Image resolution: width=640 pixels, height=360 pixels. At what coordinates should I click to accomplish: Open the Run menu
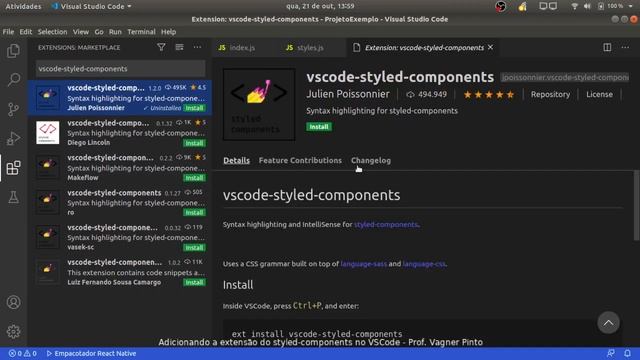click(115, 32)
